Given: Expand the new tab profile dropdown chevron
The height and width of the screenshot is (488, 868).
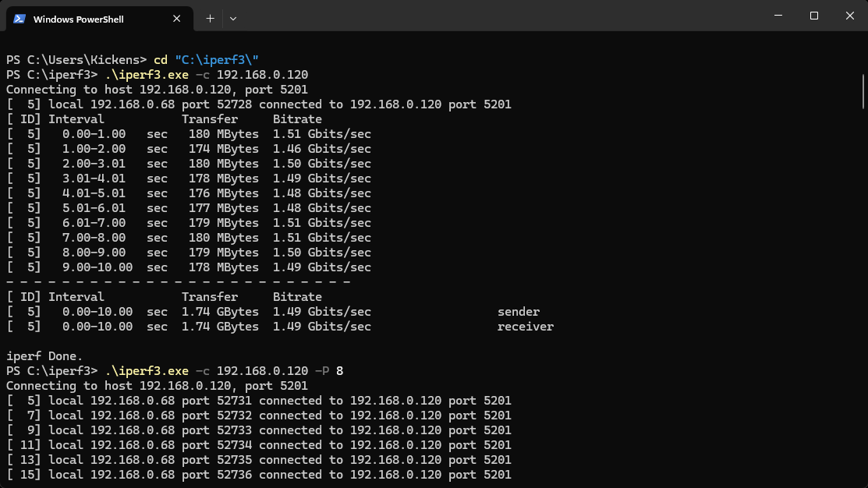Looking at the screenshot, I should (x=233, y=18).
